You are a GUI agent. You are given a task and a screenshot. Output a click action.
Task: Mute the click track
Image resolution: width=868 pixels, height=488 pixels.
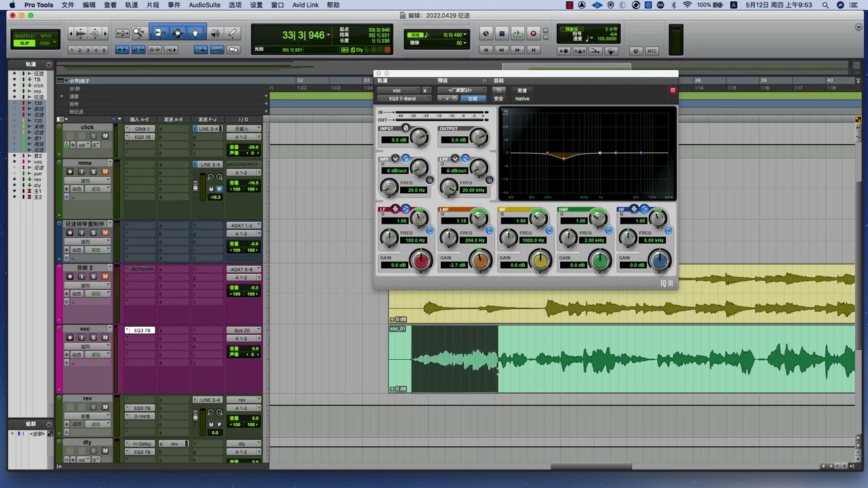pyautogui.click(x=105, y=136)
